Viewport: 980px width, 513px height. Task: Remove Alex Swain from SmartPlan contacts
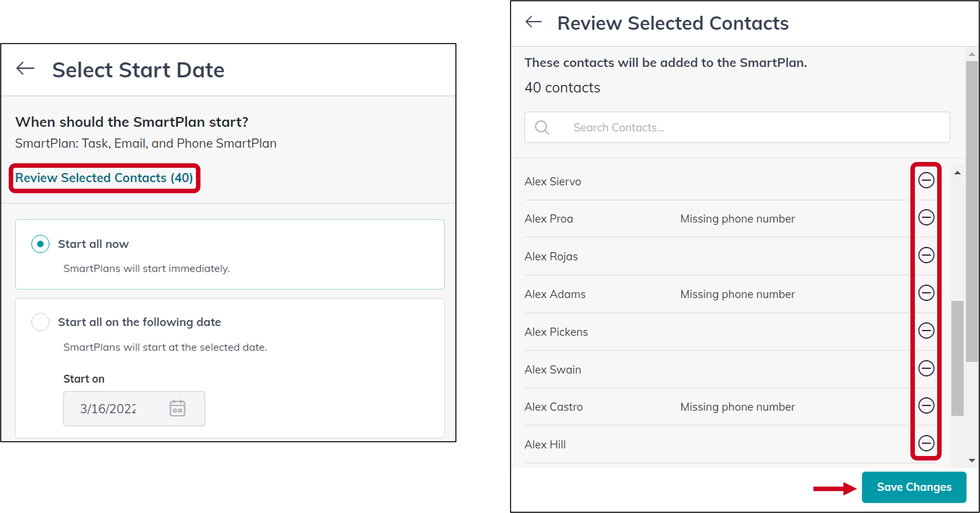(926, 368)
